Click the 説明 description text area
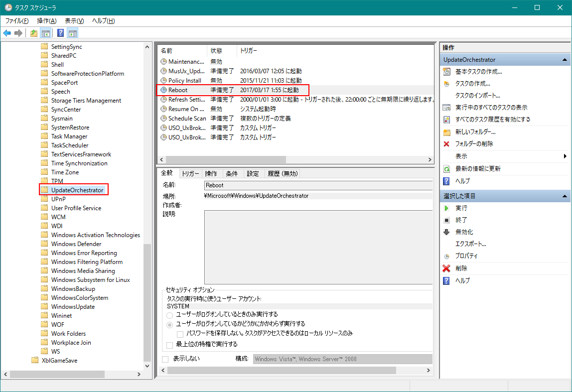 [318, 247]
